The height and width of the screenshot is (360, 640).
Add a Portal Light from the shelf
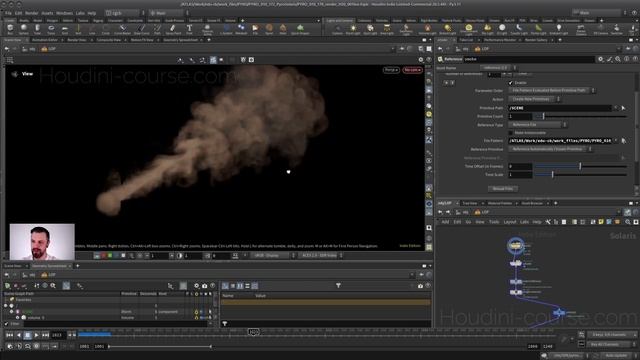point(539,29)
